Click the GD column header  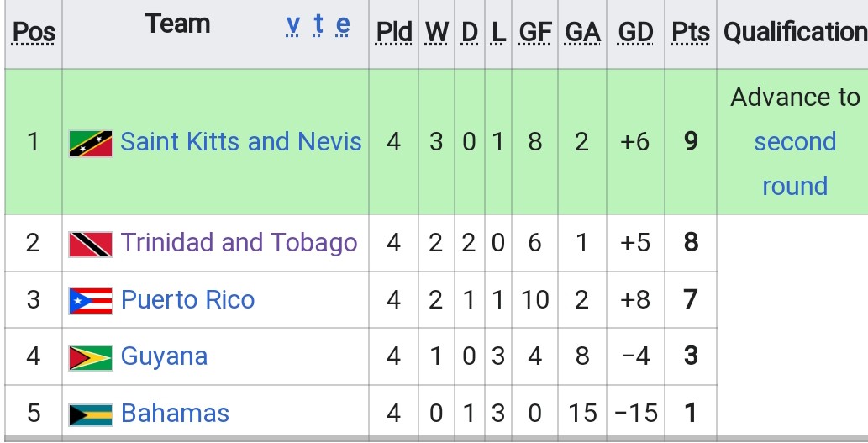tap(635, 32)
